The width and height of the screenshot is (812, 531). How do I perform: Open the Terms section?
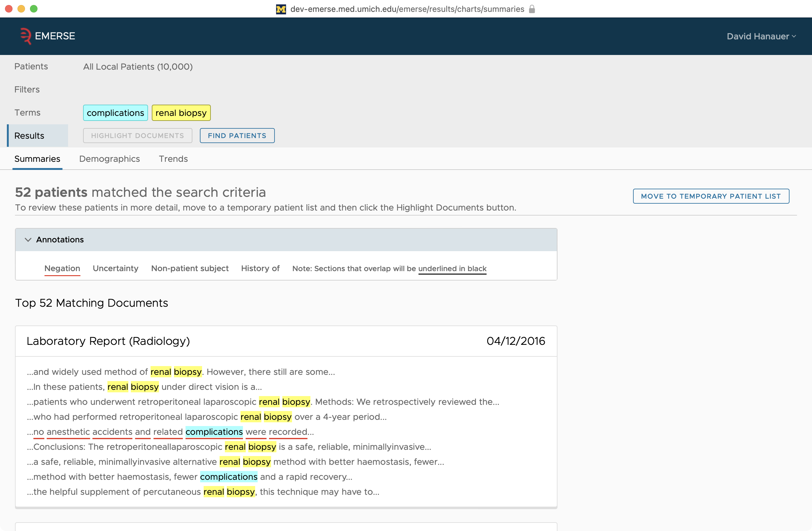[x=27, y=112]
